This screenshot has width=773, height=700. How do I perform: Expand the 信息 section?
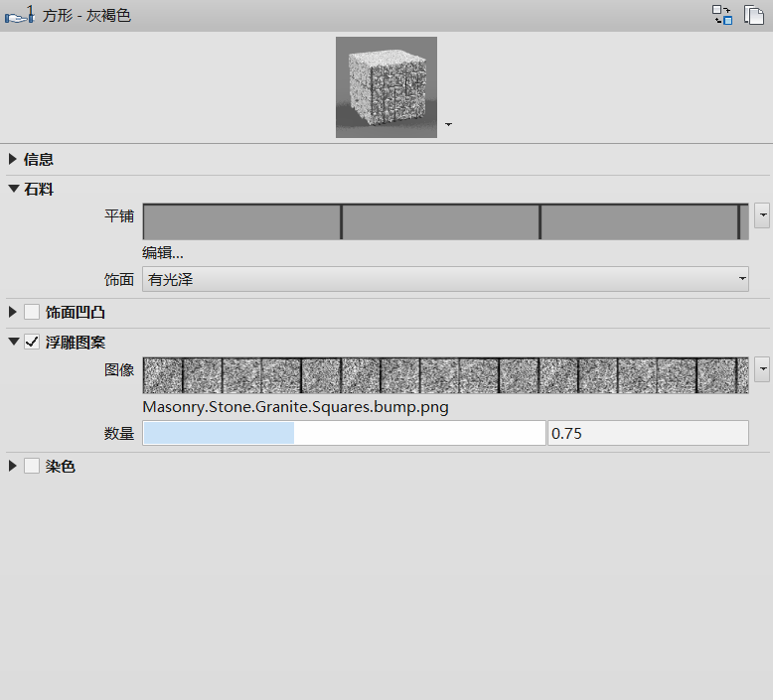(13, 159)
